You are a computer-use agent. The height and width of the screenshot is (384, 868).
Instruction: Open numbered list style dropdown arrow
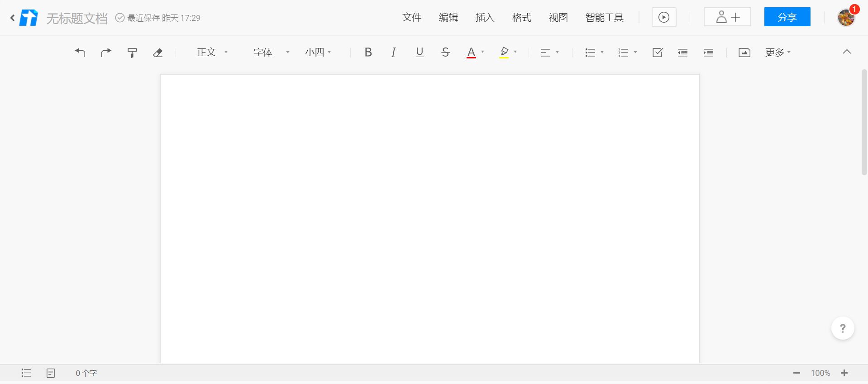click(635, 52)
